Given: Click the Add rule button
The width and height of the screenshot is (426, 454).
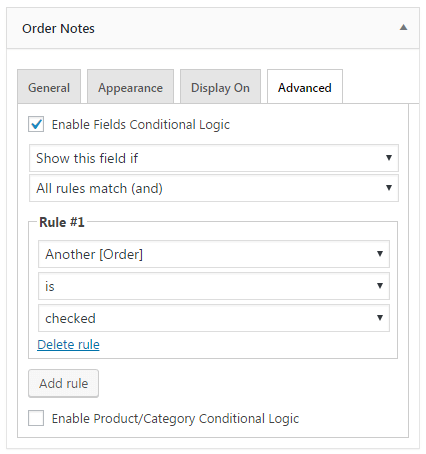Looking at the screenshot, I should (x=63, y=383).
